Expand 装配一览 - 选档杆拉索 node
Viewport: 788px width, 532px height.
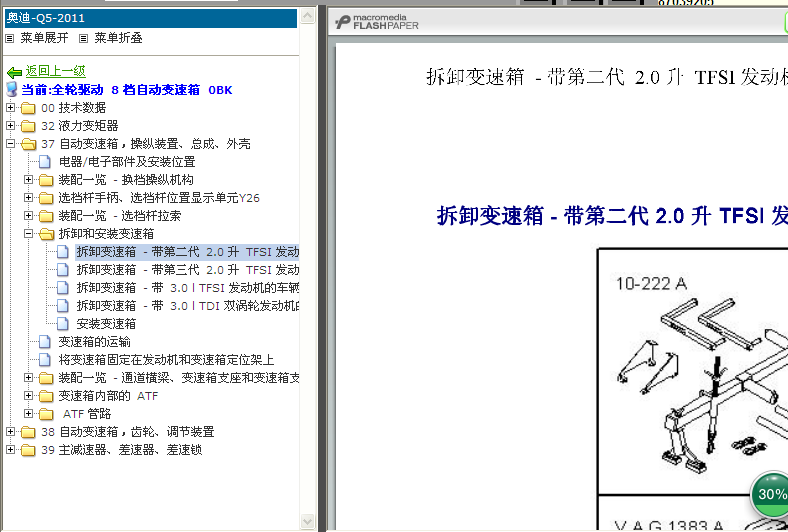click(29, 216)
